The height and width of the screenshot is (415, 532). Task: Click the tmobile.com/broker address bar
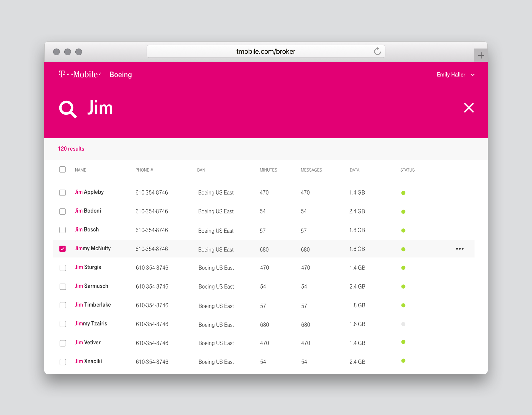[x=265, y=52]
